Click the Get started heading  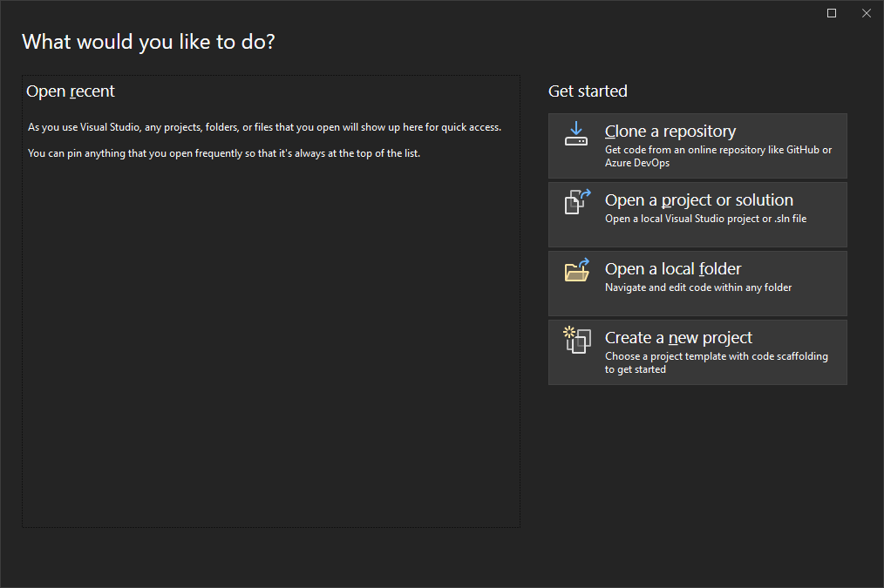(x=588, y=91)
